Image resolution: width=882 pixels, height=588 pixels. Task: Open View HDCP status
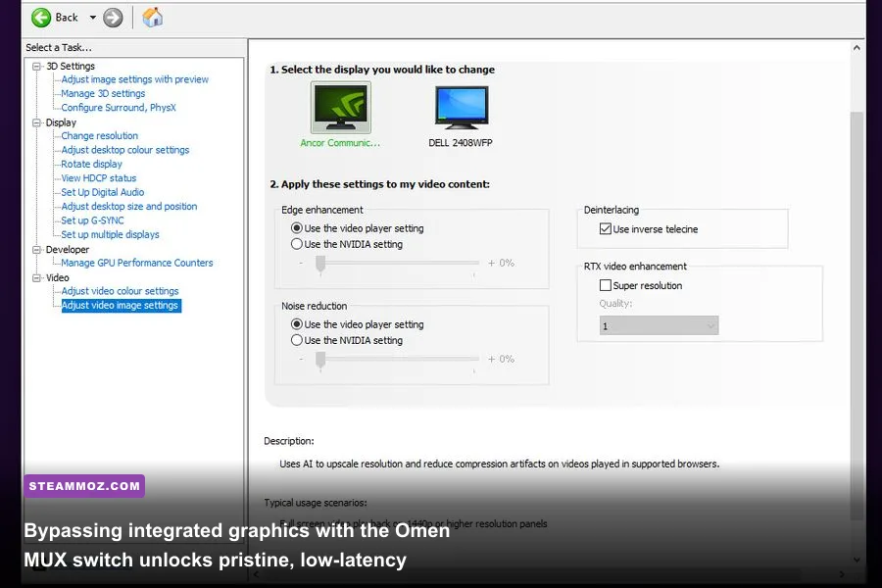[x=98, y=178]
